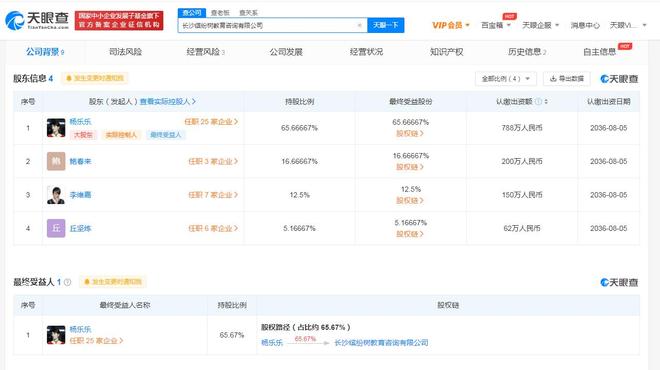660x370 pixels.
Task: Open the 知识产权 tab
Action: (x=447, y=52)
